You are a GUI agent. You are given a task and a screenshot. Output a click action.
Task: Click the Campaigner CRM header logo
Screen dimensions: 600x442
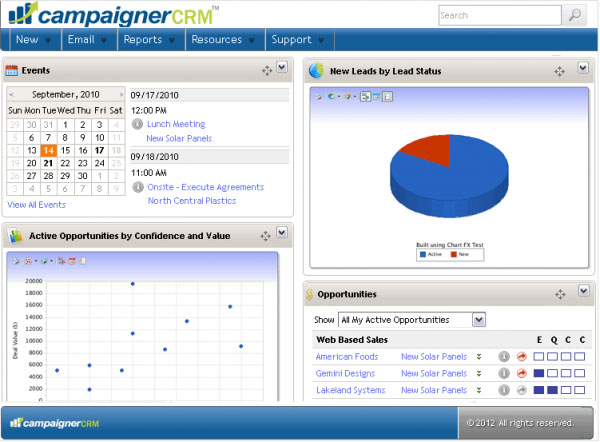[114, 14]
